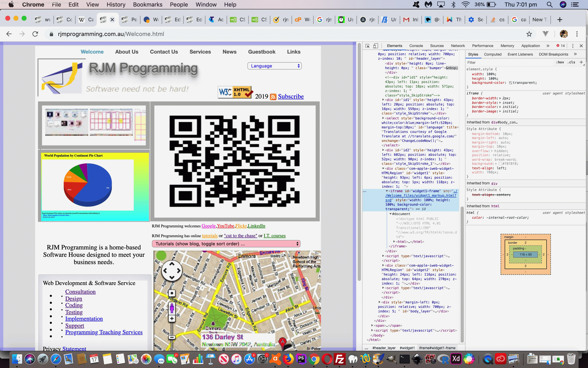Image resolution: width=588 pixels, height=368 pixels.
Task: Click the transparent background-color swatch
Action: pyautogui.click(x=510, y=83)
